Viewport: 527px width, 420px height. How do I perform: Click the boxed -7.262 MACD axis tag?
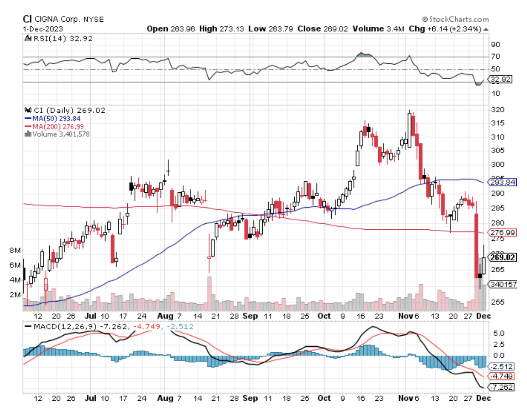(502, 387)
